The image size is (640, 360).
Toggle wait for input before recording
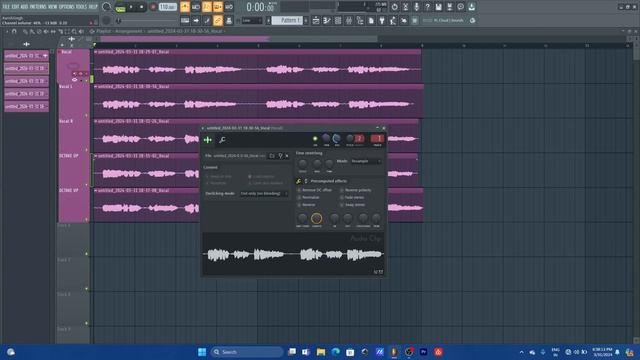click(196, 7)
